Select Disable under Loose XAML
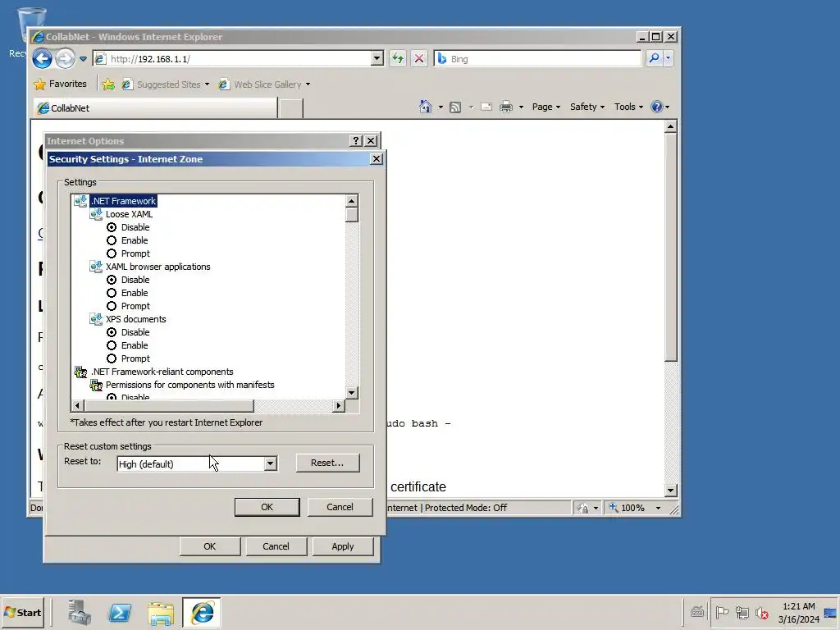840x630 pixels. [x=112, y=227]
